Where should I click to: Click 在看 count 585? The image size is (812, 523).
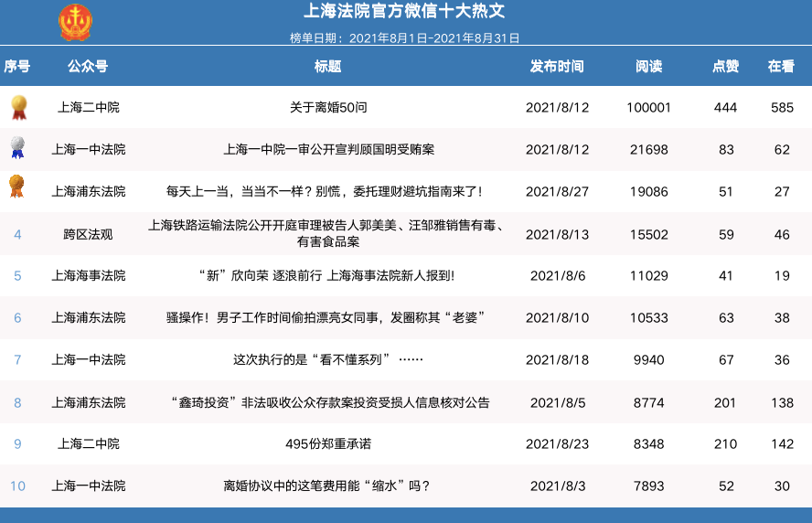pyautogui.click(x=782, y=107)
